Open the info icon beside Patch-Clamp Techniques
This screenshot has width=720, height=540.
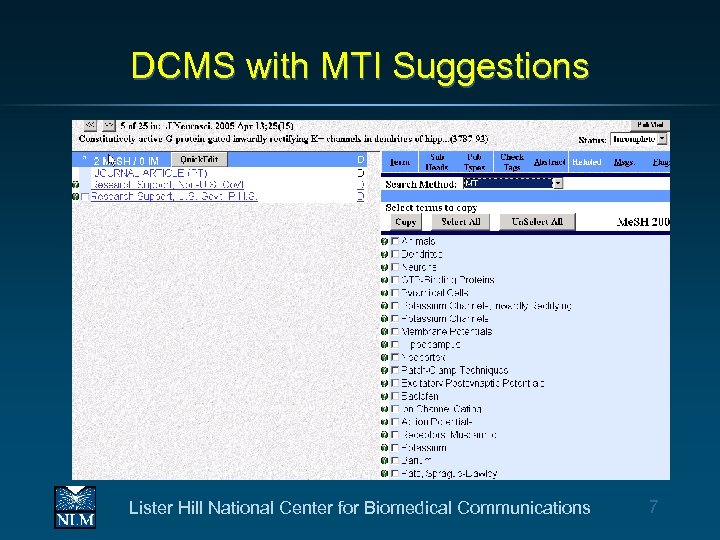385,370
